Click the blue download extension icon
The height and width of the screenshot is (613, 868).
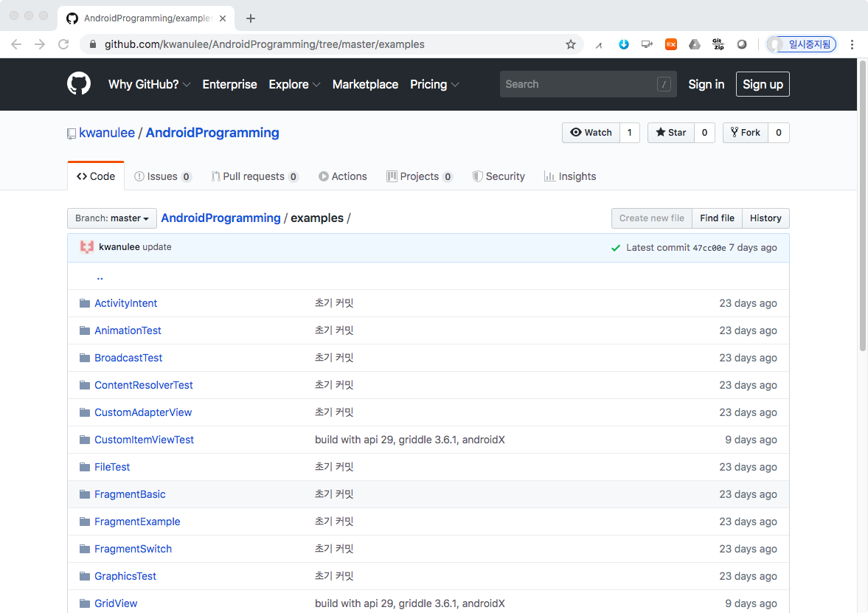[x=623, y=44]
